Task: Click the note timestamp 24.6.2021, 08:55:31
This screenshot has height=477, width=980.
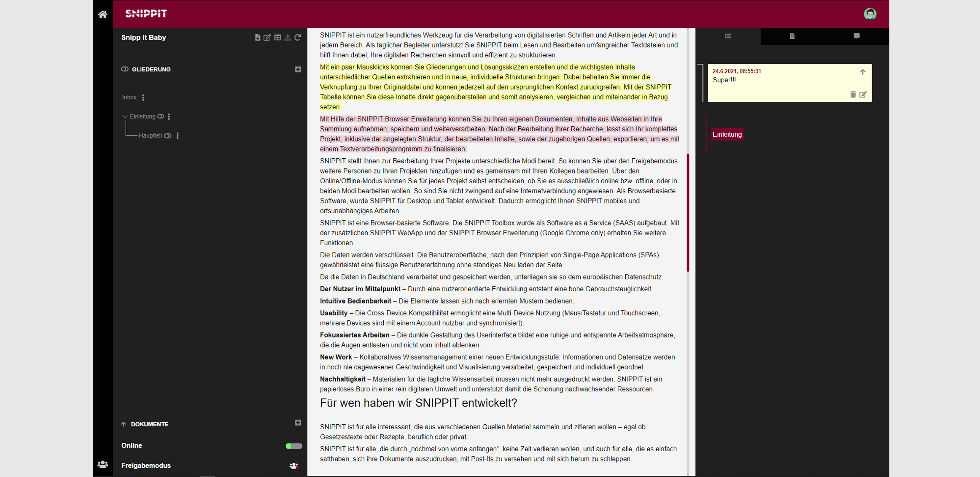Action: click(737, 71)
